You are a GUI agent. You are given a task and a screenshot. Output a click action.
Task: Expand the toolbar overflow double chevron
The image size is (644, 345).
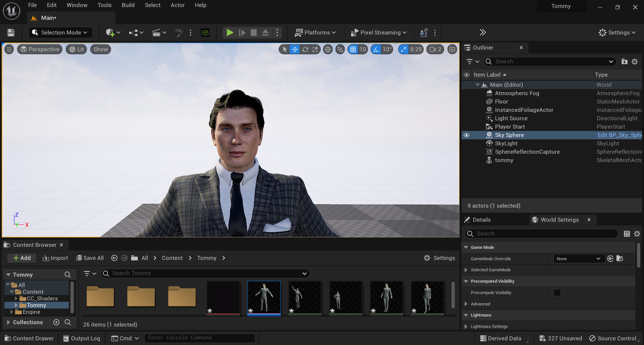coord(483,32)
